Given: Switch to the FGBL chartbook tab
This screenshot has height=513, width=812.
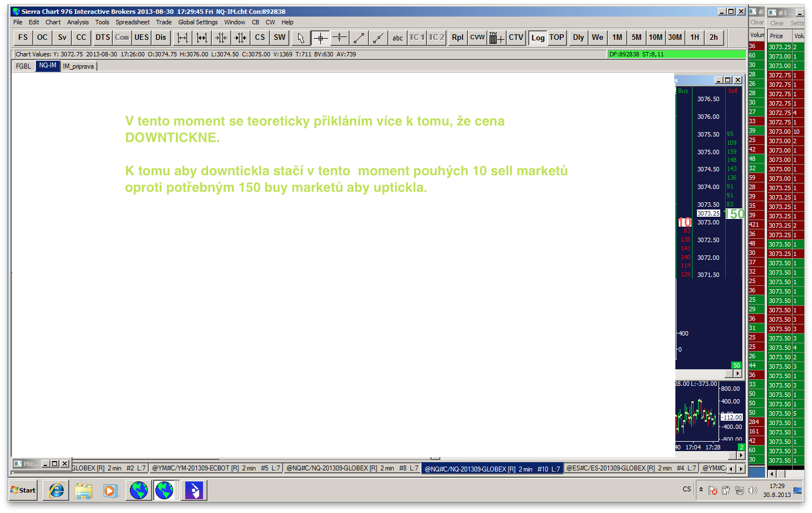Looking at the screenshot, I should [24, 66].
